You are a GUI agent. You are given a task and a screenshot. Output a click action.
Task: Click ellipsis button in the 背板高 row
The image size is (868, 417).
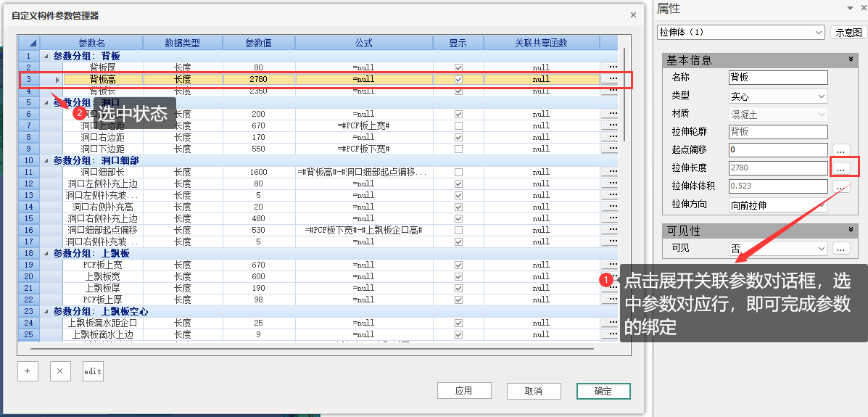(613, 79)
